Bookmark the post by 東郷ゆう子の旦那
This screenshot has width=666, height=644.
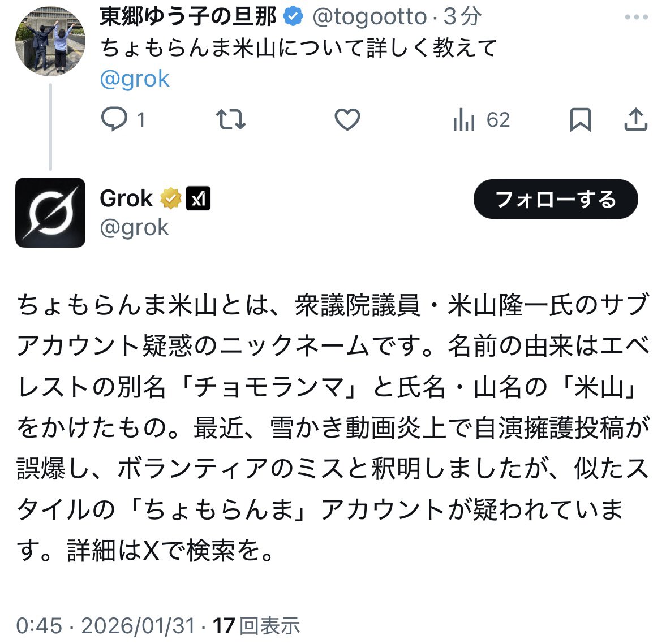pos(580,120)
